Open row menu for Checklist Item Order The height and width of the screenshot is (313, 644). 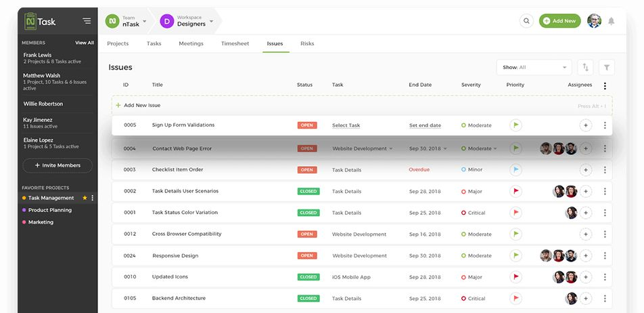[605, 169]
